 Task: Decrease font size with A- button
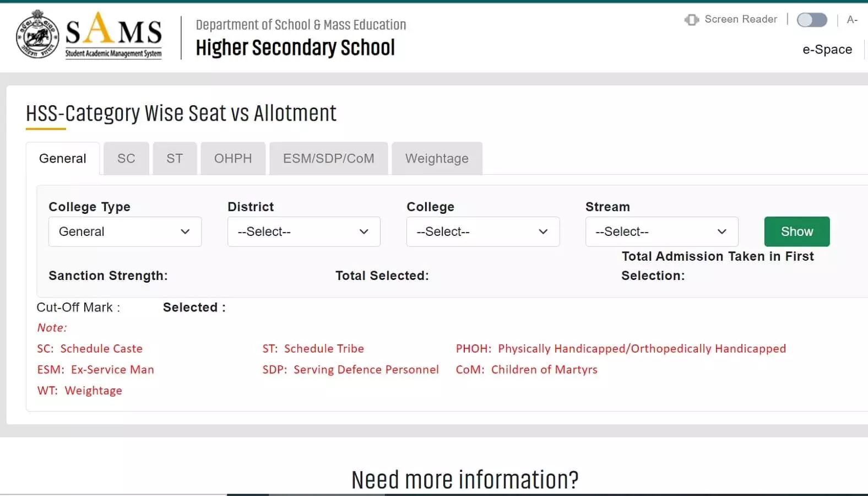pyautogui.click(x=852, y=20)
